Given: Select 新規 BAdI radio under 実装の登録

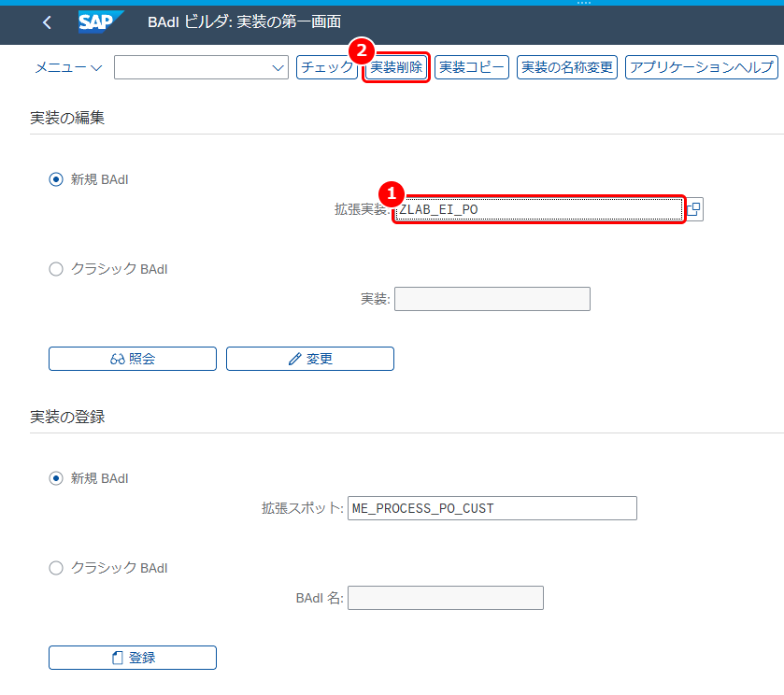Looking at the screenshot, I should click(56, 478).
